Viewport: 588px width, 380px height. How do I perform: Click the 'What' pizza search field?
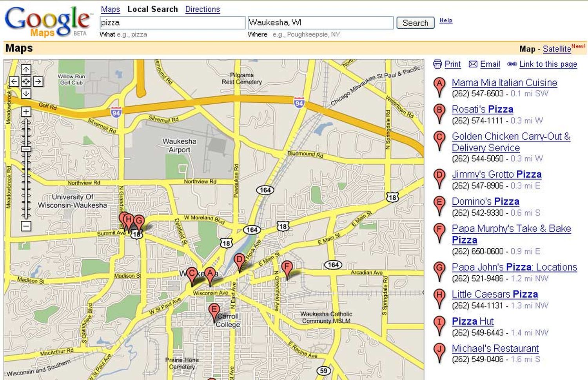point(172,23)
